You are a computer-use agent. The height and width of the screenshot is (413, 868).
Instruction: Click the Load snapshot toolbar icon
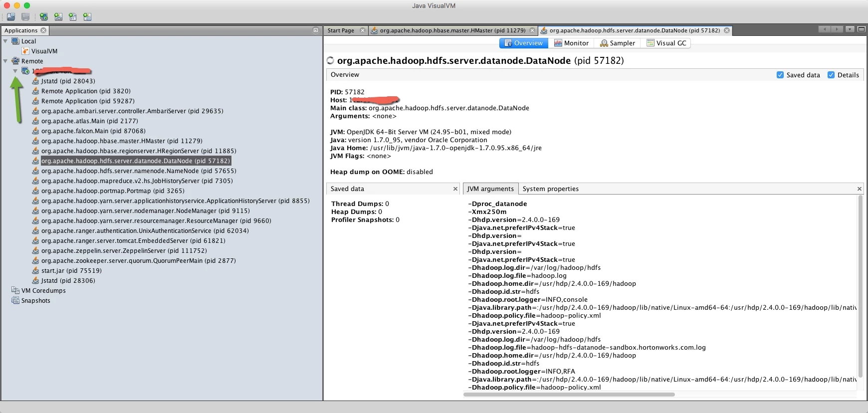point(11,17)
